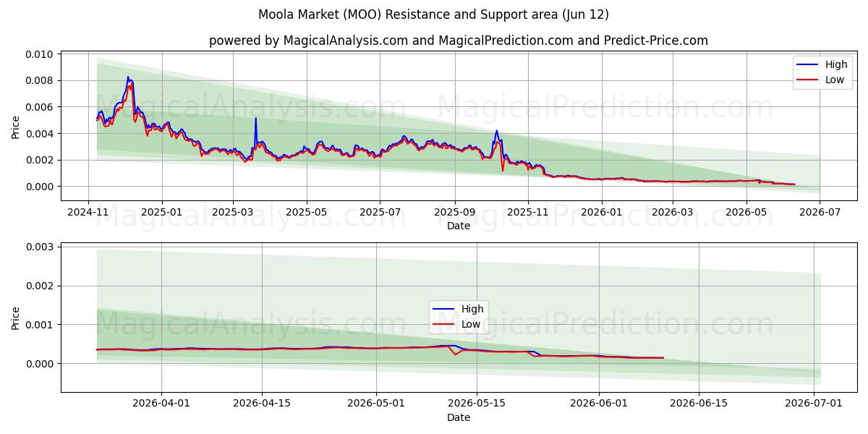Click the 'powered by MagicalAnalysis.com' subtitle line
Image resolution: width=868 pixels, height=434 pixels.
pos(459,41)
